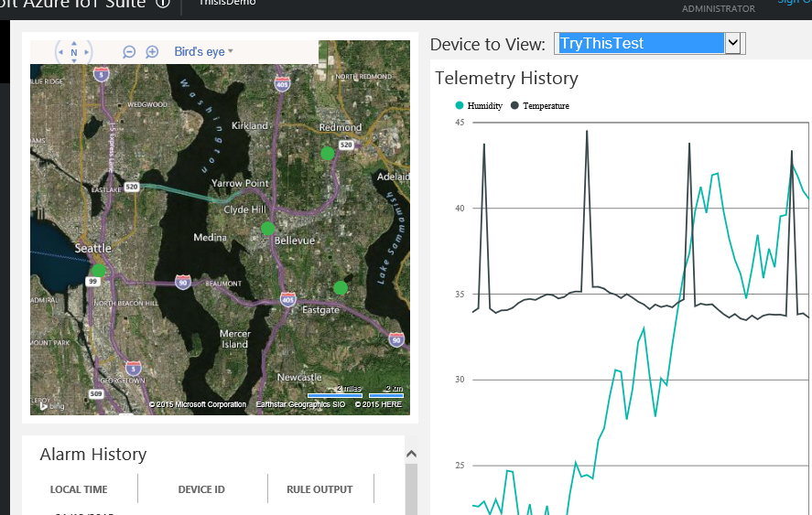Pan map right with compass arrow
The image size is (812, 515).
tap(86, 52)
